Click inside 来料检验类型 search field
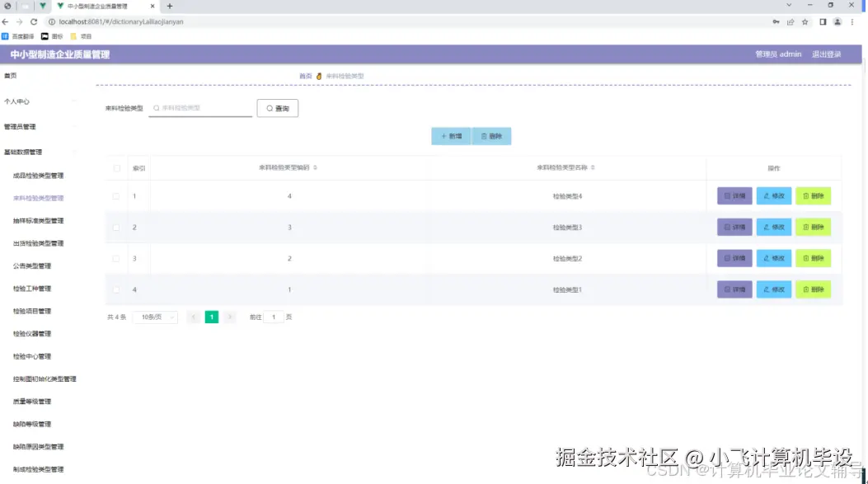Viewport: 868px width, 484px height. click(x=200, y=108)
